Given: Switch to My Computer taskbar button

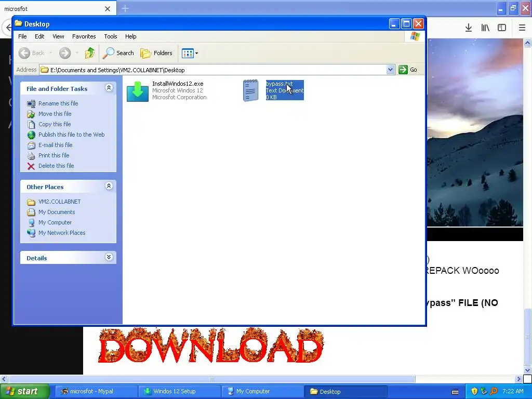Looking at the screenshot, I should click(x=262, y=391).
